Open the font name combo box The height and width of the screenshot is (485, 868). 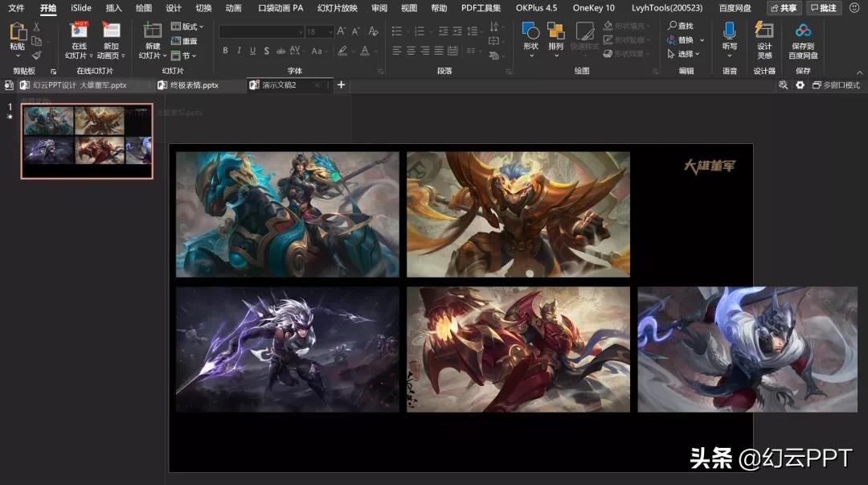point(262,31)
